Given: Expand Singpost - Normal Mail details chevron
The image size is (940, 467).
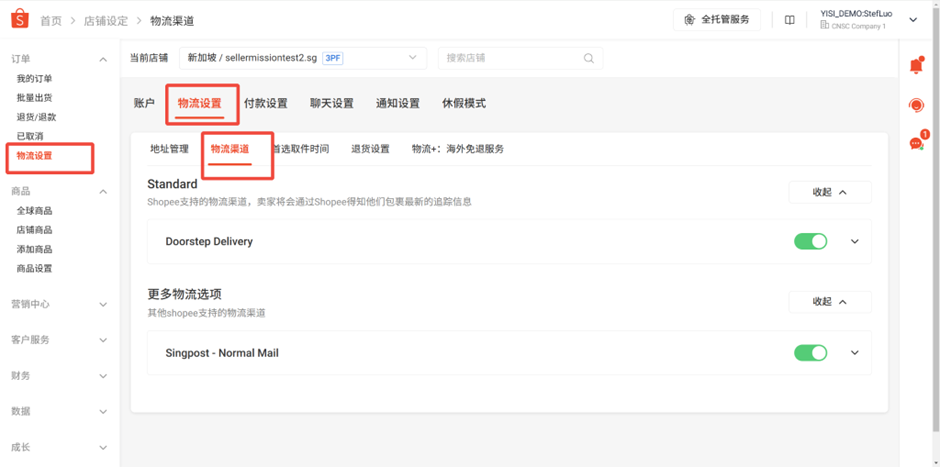Looking at the screenshot, I should point(855,352).
